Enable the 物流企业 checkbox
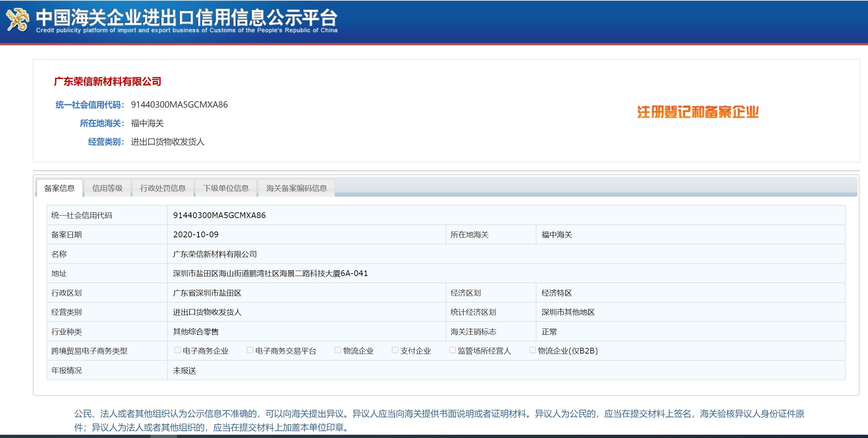This screenshot has height=438, width=868. 337,350
